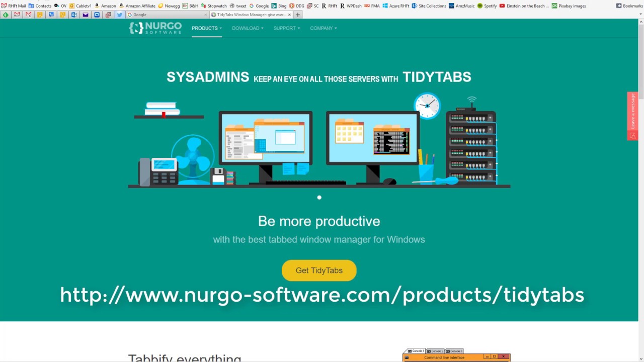Open the Site Collections bookmark
Screen dimensions: 644x362
click(x=429, y=6)
